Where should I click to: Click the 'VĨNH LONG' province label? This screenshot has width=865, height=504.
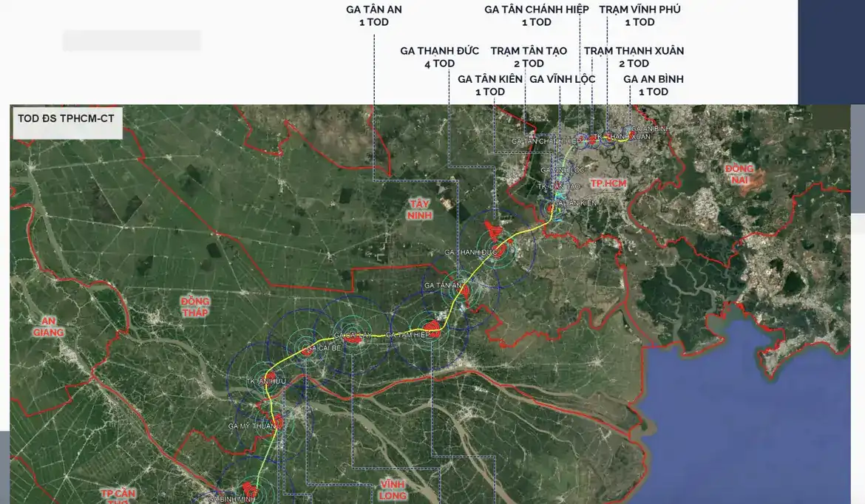tap(393, 490)
